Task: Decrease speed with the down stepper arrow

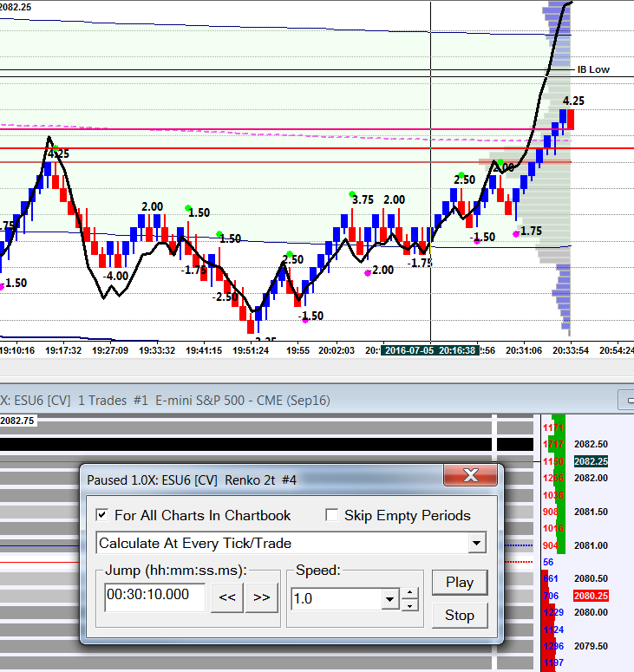Action: coord(410,604)
